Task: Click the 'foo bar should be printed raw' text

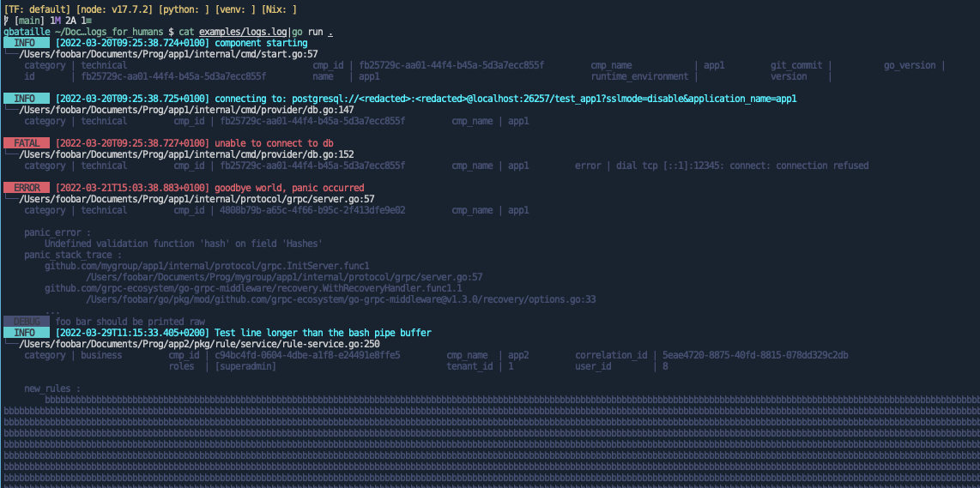Action: pyautogui.click(x=130, y=321)
